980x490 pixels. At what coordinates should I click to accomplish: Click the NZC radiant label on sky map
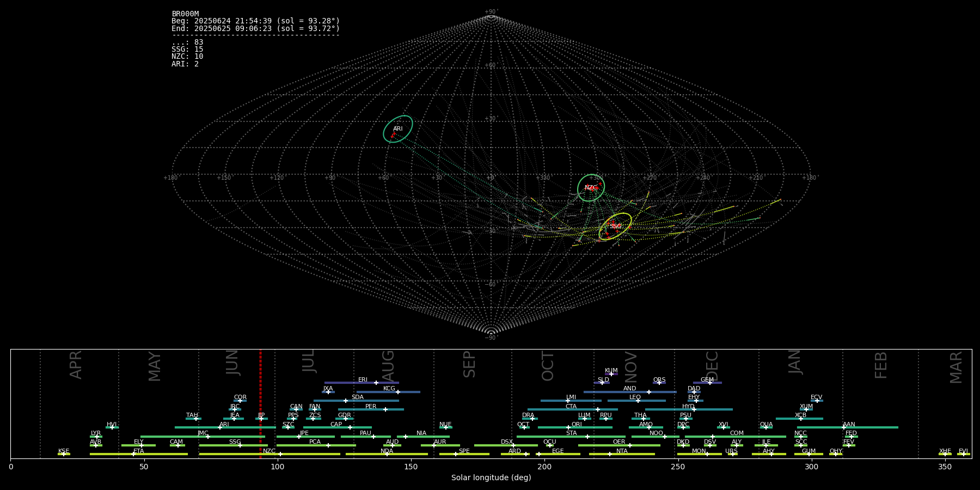pos(591,188)
